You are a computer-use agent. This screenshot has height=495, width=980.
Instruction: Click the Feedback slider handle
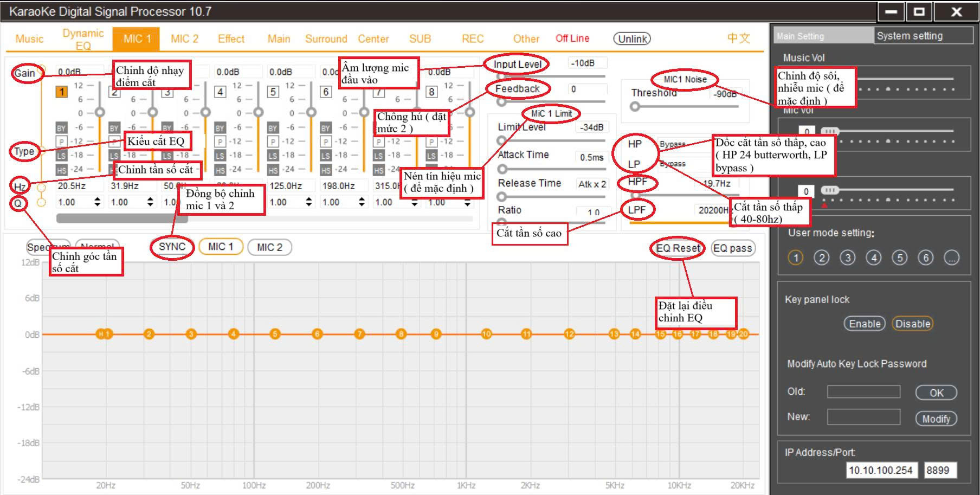pos(501,101)
